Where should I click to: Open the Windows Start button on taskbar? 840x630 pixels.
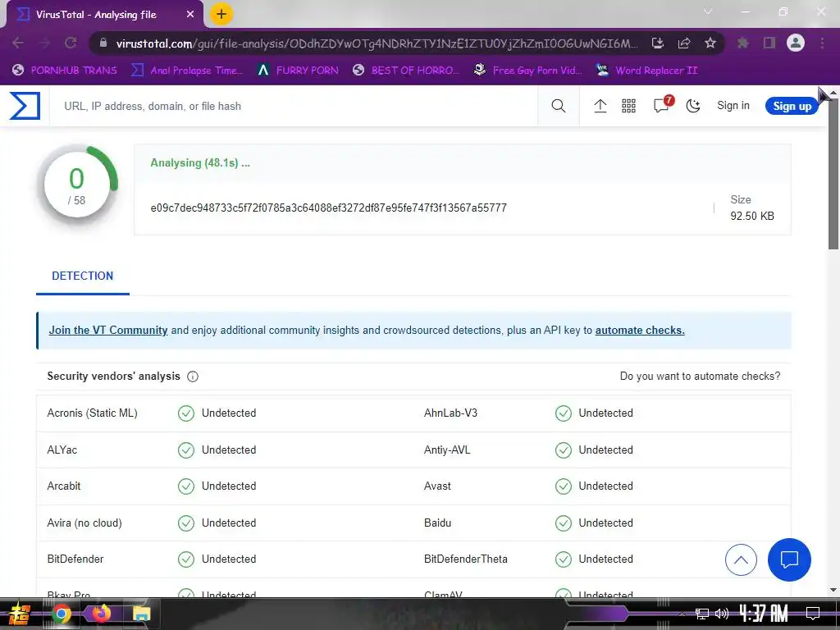pos(20,614)
